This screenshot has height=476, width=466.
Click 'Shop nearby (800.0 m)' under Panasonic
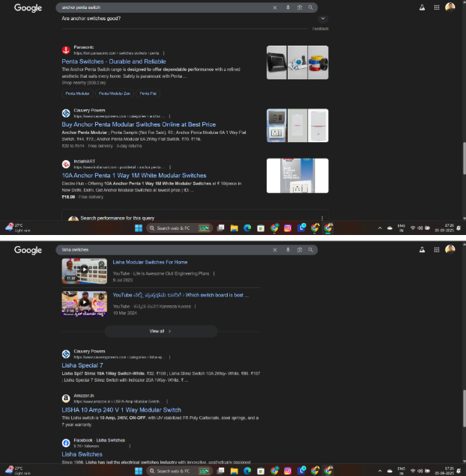84,83
